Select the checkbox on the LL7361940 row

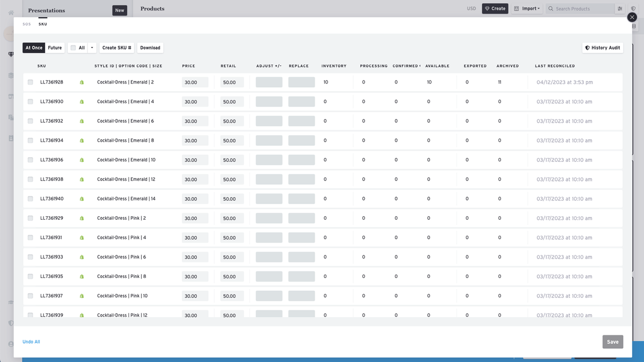pyautogui.click(x=30, y=199)
